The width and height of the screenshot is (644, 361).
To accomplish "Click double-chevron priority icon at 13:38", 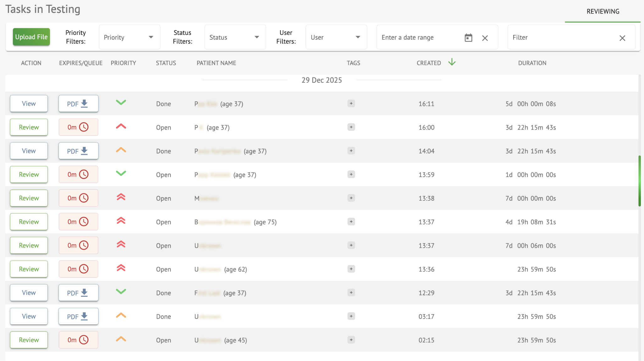I will coord(121,197).
